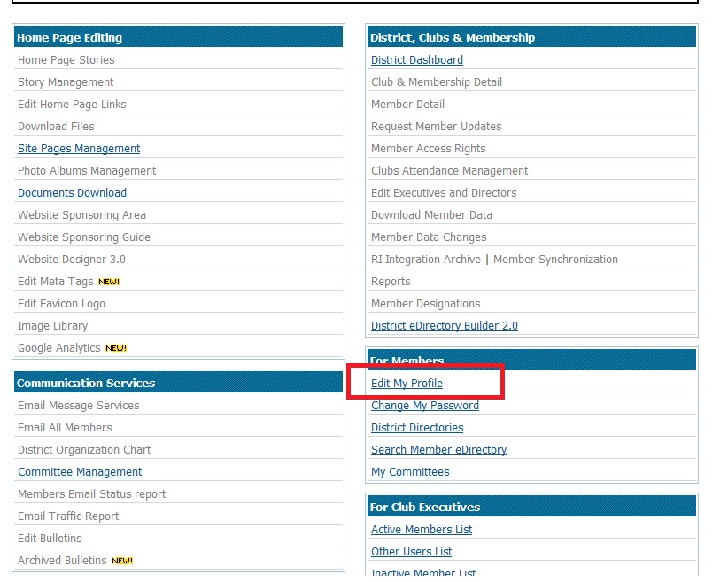Click NEW badge beside Google Analytics
The image size is (728, 582).
(x=116, y=348)
